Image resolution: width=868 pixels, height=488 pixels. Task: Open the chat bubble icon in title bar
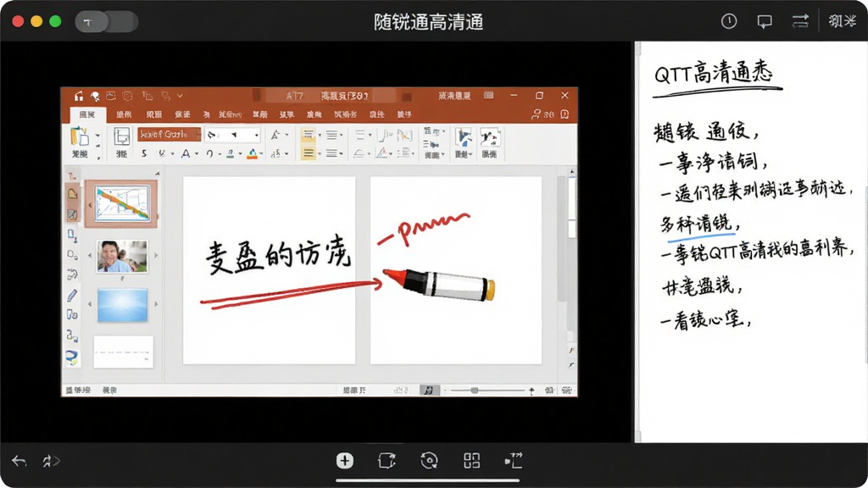[x=765, y=21]
